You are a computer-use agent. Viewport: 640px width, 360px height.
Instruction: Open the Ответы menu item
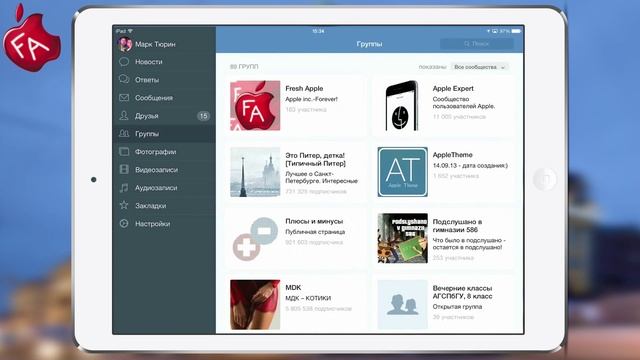click(147, 80)
